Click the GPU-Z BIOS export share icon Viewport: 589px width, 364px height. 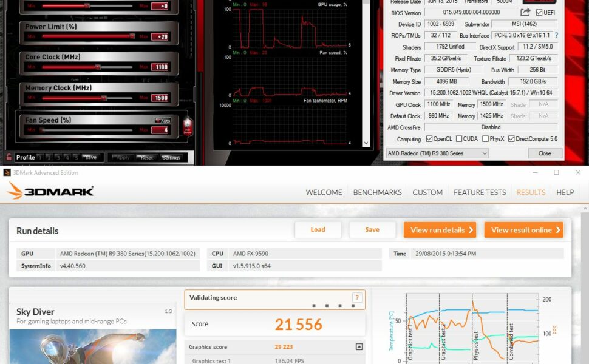tap(525, 12)
